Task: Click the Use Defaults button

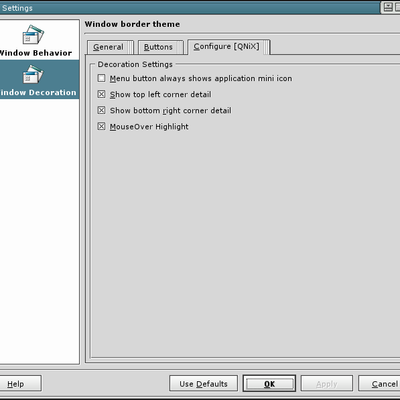Action: 203,384
